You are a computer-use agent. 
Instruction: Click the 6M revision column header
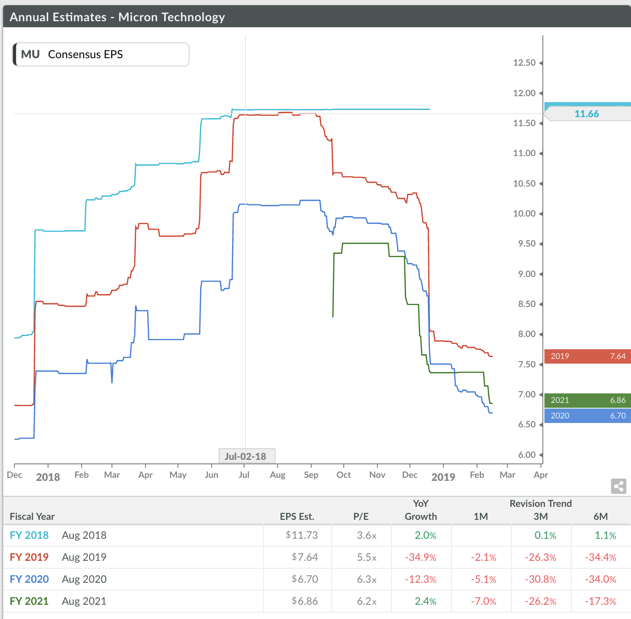[x=600, y=516]
